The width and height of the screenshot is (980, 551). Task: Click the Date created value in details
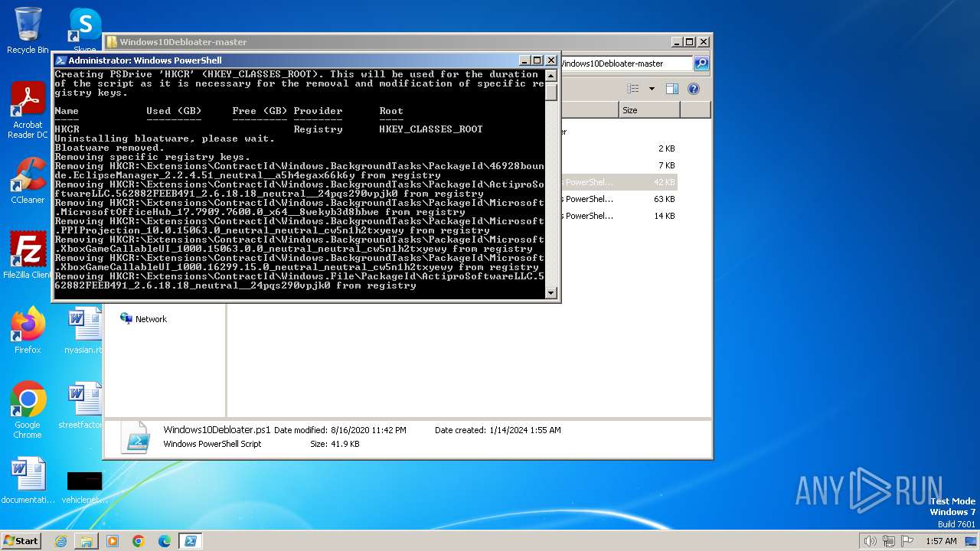coord(524,430)
